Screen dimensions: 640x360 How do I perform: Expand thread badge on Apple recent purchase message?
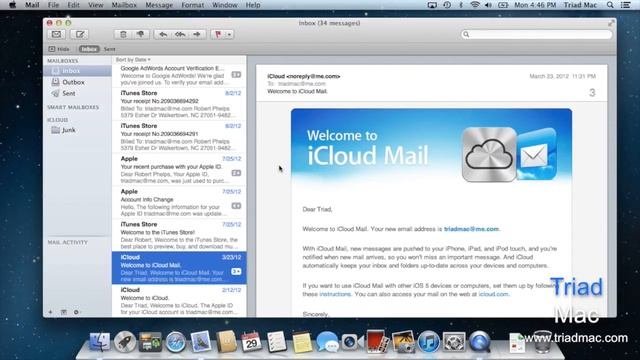click(236, 173)
